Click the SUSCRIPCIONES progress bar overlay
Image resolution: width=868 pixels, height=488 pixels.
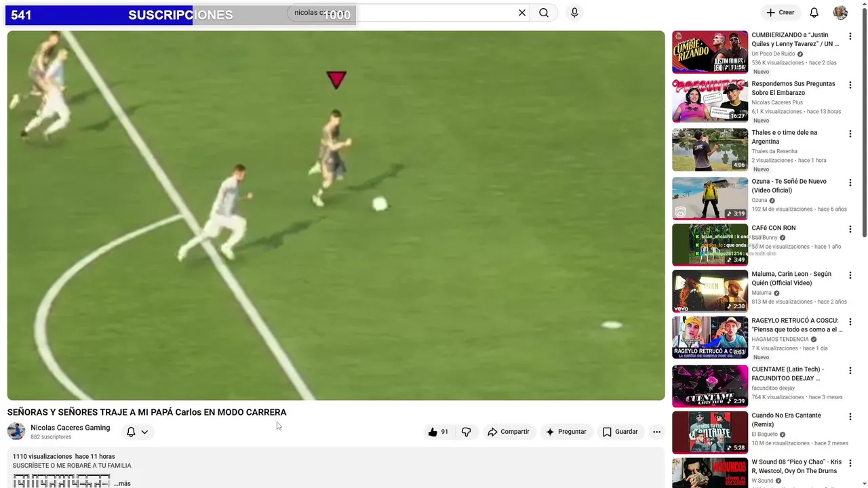[180, 15]
